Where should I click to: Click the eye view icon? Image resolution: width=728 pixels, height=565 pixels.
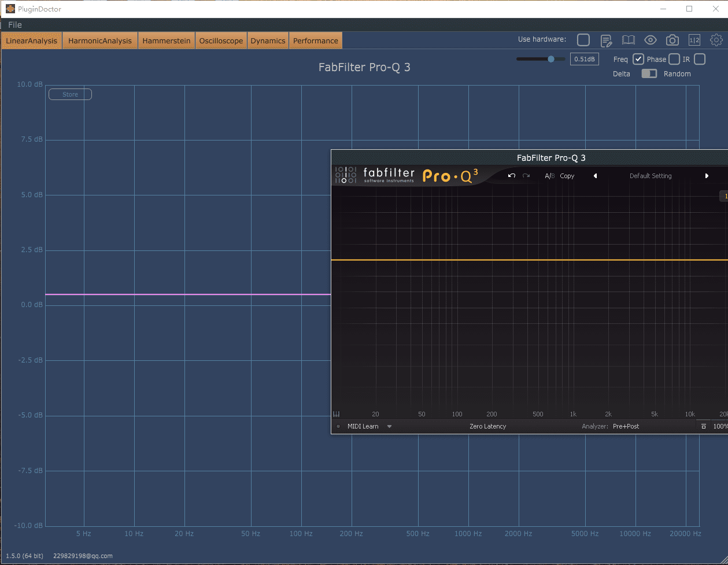click(x=651, y=40)
